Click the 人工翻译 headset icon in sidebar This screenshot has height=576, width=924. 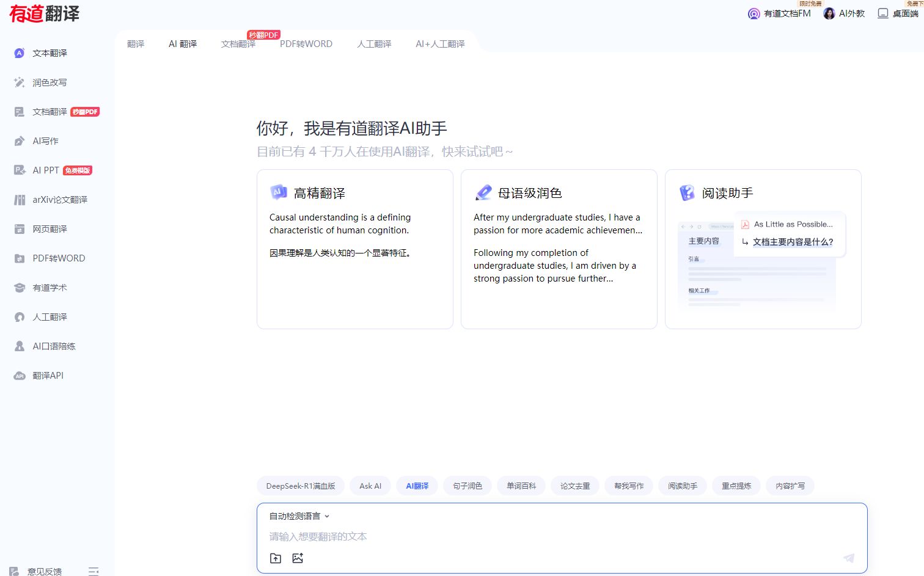tap(20, 317)
